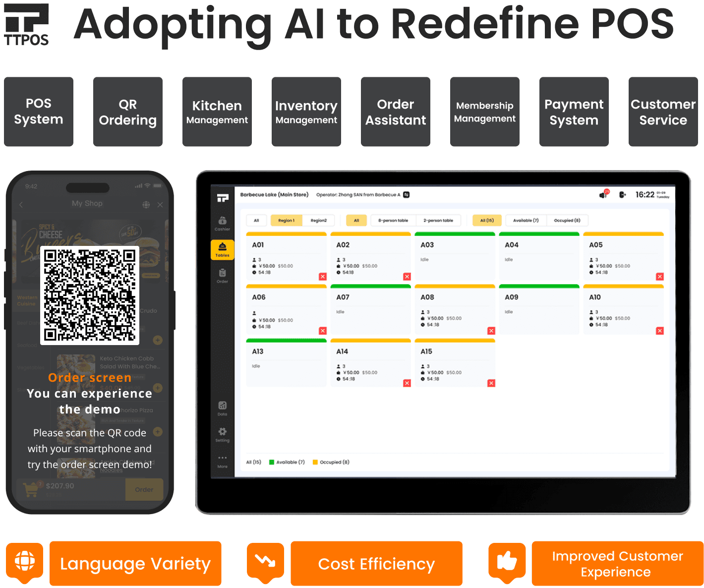Open table card A13
This screenshot has width=704, height=588.
pyautogui.click(x=286, y=363)
